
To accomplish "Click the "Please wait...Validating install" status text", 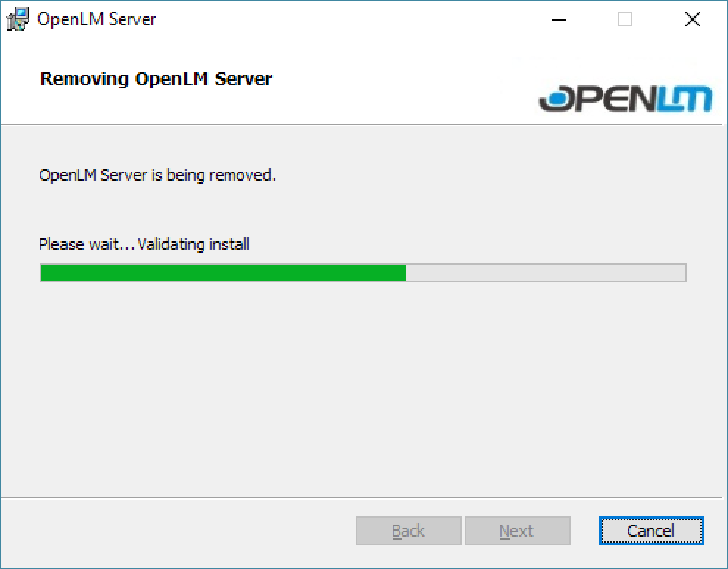I will point(144,244).
